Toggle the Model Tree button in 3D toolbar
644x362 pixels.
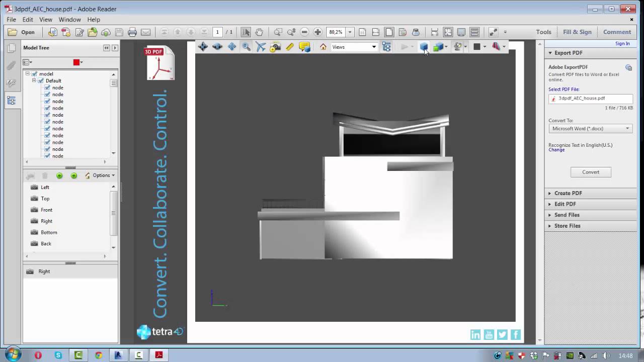coord(386,47)
